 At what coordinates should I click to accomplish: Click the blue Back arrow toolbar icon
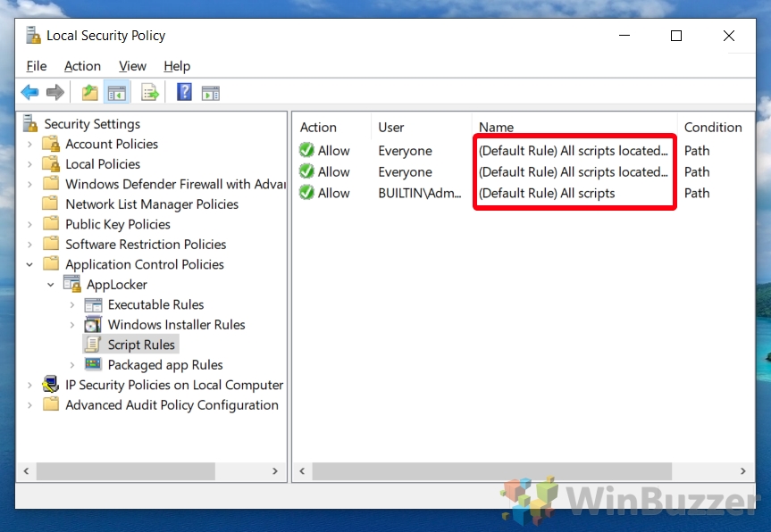click(30, 92)
